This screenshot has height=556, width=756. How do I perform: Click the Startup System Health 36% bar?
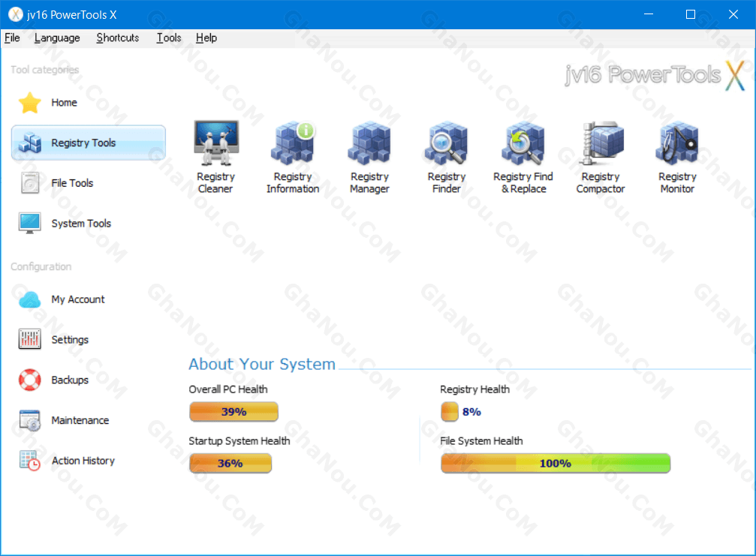pyautogui.click(x=230, y=464)
